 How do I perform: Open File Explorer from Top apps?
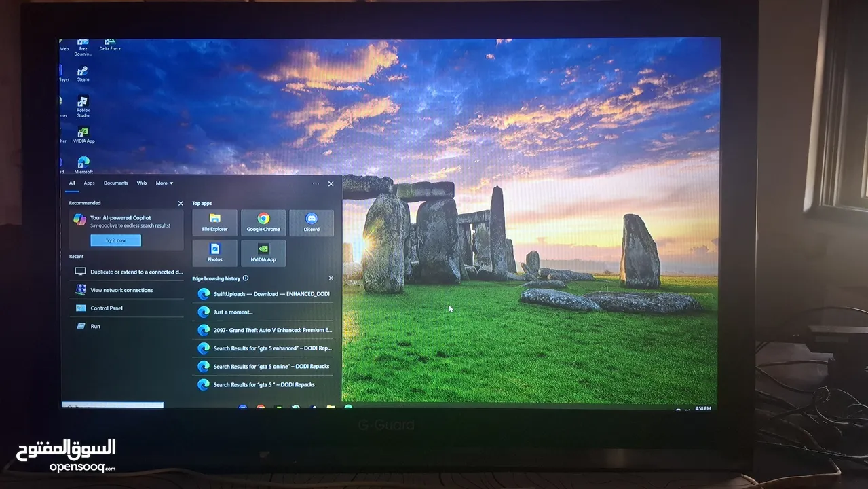[214, 222]
